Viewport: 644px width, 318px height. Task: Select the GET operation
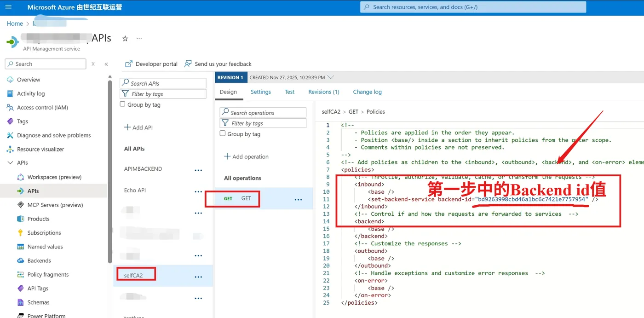(x=246, y=198)
